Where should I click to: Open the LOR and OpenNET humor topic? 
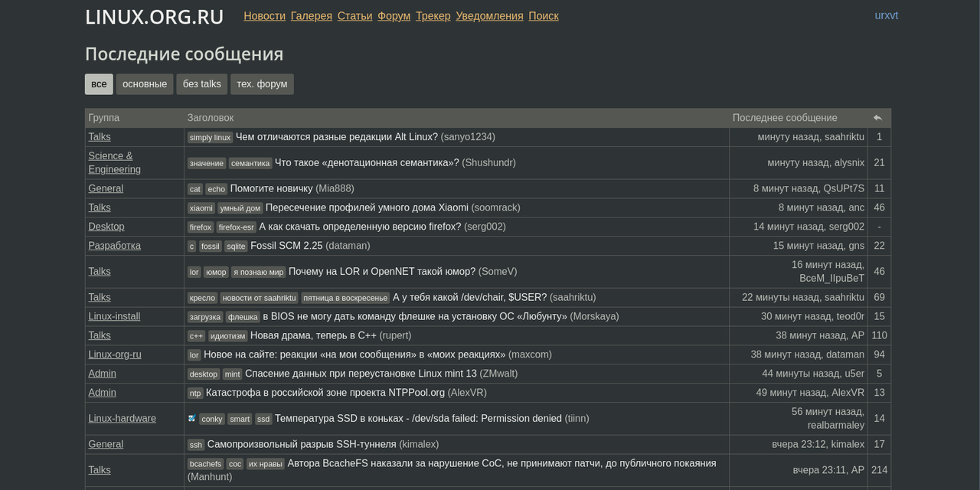(382, 272)
